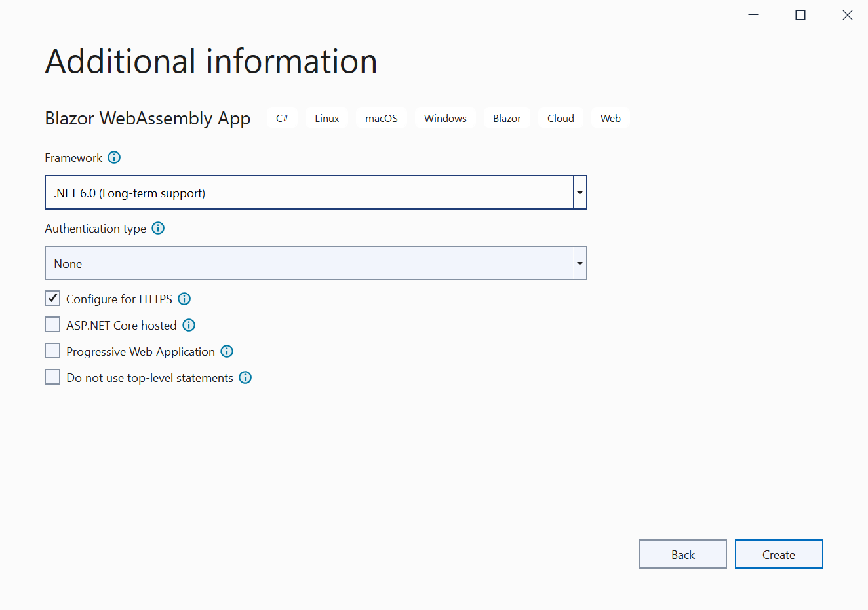Viewport: 868px width, 610px height.
Task: Click the info icon next to Framework
Action: 114,157
